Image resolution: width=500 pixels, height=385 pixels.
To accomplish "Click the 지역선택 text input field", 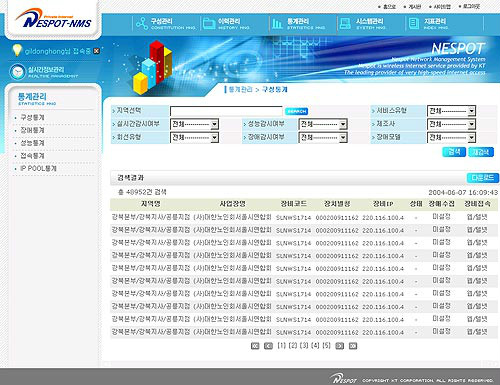I will (x=226, y=111).
